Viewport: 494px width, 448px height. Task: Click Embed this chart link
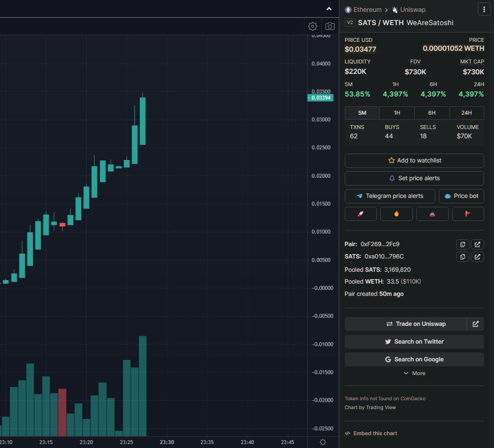tap(371, 433)
